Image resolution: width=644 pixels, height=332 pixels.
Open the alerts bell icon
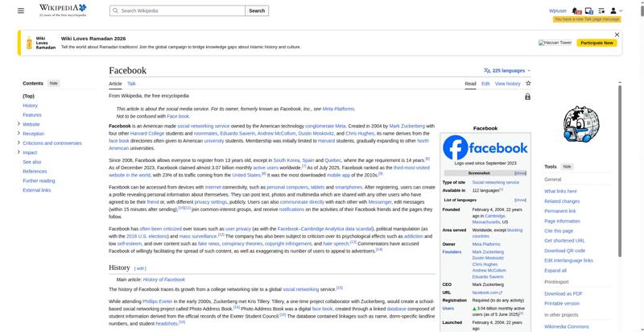pos(577,10)
